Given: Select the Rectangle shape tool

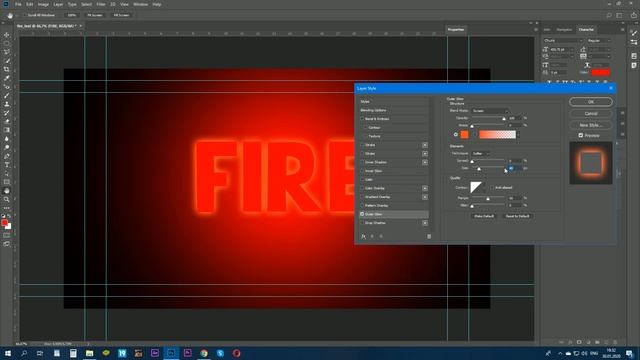Looking at the screenshot, I should coord(7,182).
